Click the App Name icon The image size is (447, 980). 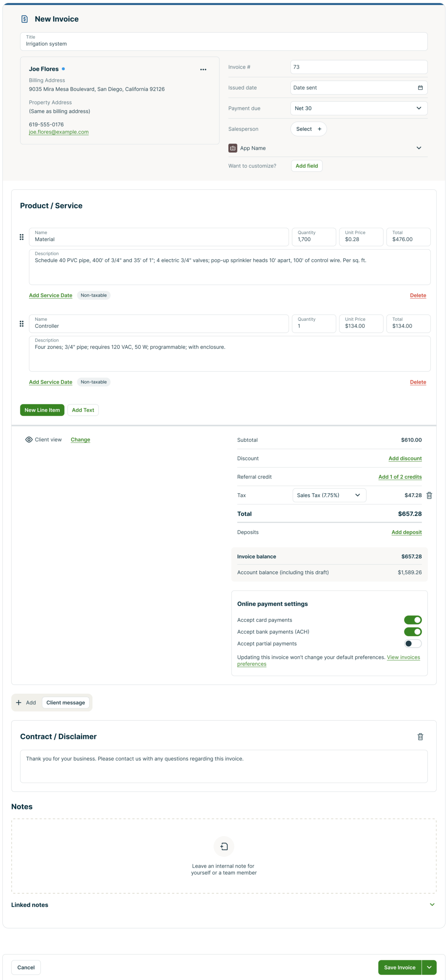[233, 148]
